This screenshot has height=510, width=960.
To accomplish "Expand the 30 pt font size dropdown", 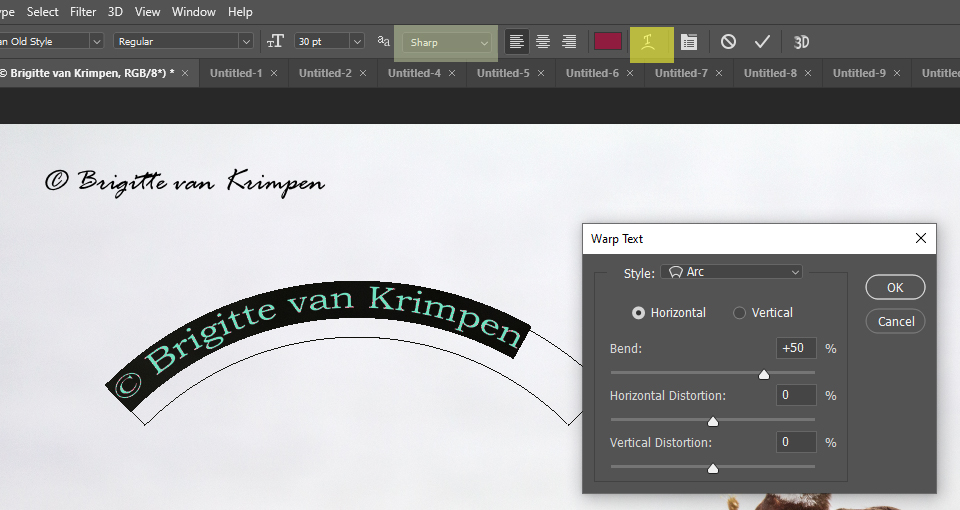I will pos(357,42).
